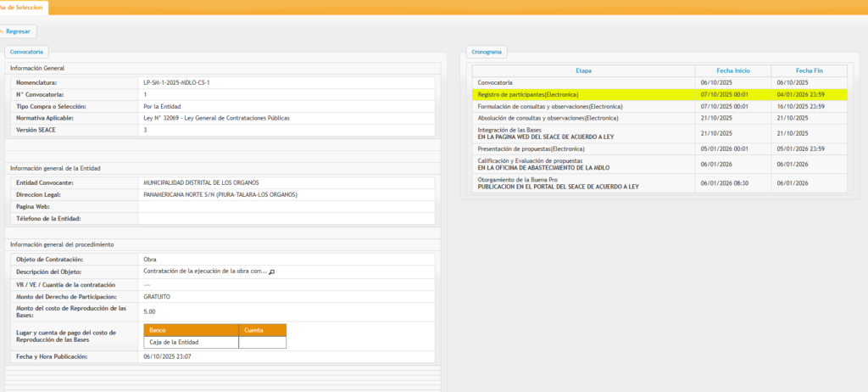Select the highlighted Registro de participantes row

pyautogui.click(x=583, y=94)
